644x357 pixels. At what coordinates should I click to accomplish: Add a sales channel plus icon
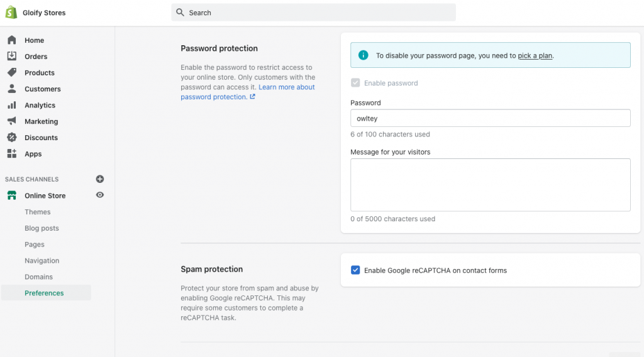coord(100,179)
